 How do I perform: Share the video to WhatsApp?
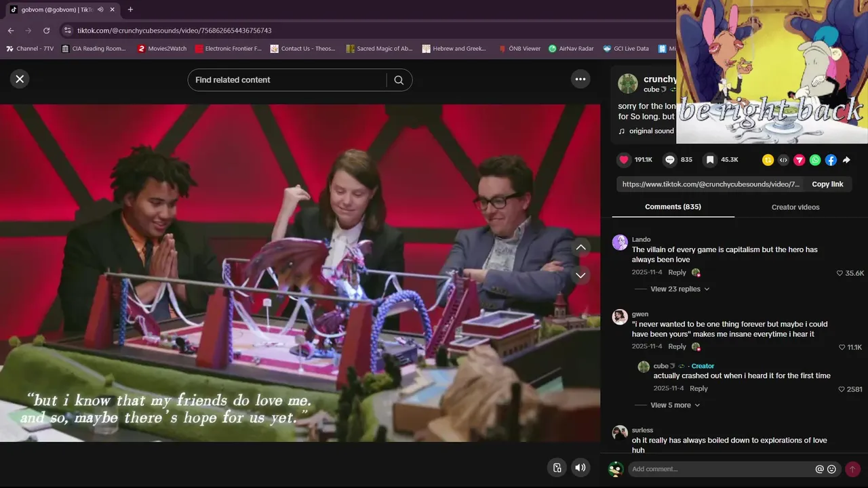[815, 160]
